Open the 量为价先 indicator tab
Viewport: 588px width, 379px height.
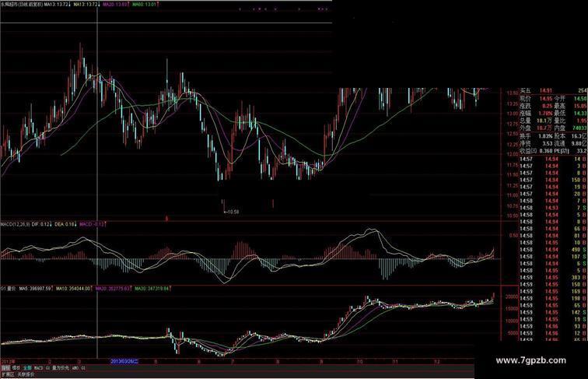point(61,368)
